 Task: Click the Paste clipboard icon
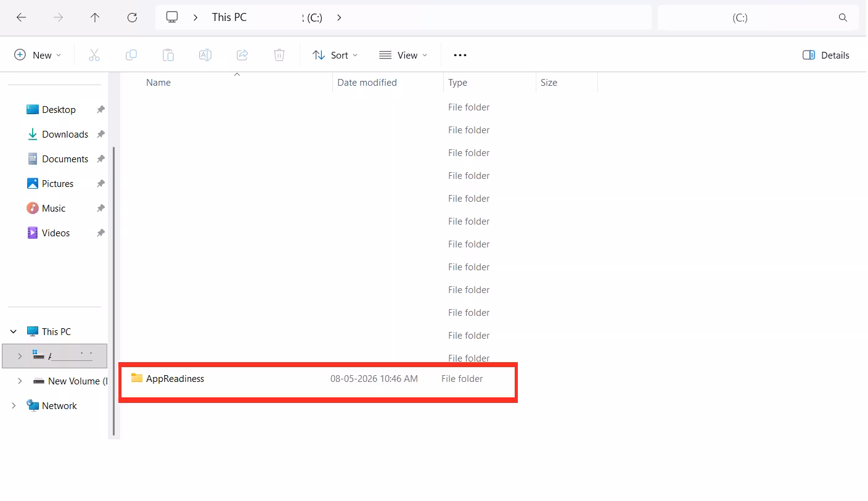168,55
